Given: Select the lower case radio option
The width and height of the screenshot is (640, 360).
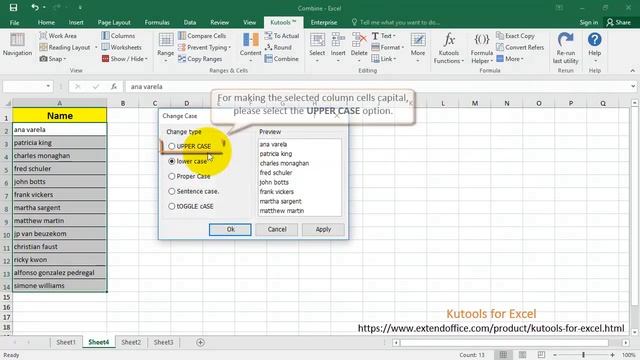Looking at the screenshot, I should coord(172,161).
